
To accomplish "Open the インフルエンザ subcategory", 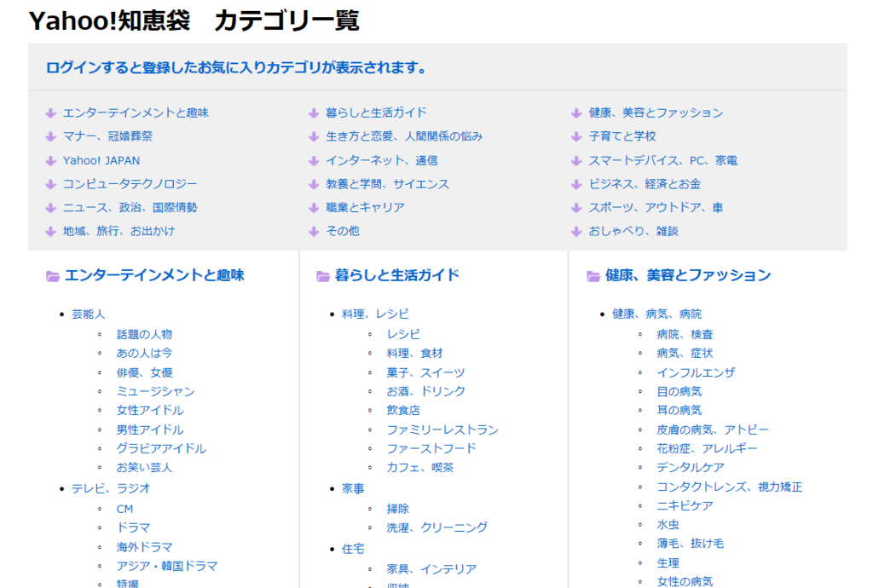I will click(696, 372).
